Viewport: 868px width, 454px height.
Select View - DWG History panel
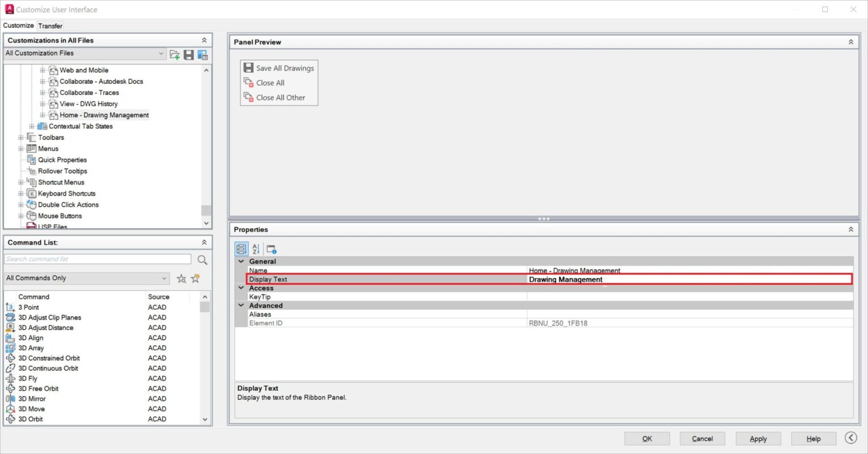(x=89, y=104)
